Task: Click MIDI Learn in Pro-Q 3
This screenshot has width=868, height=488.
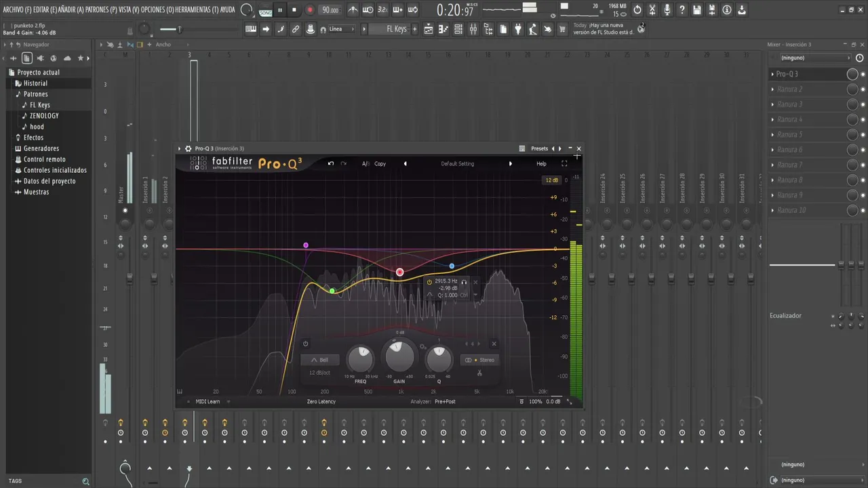Action: (208, 401)
